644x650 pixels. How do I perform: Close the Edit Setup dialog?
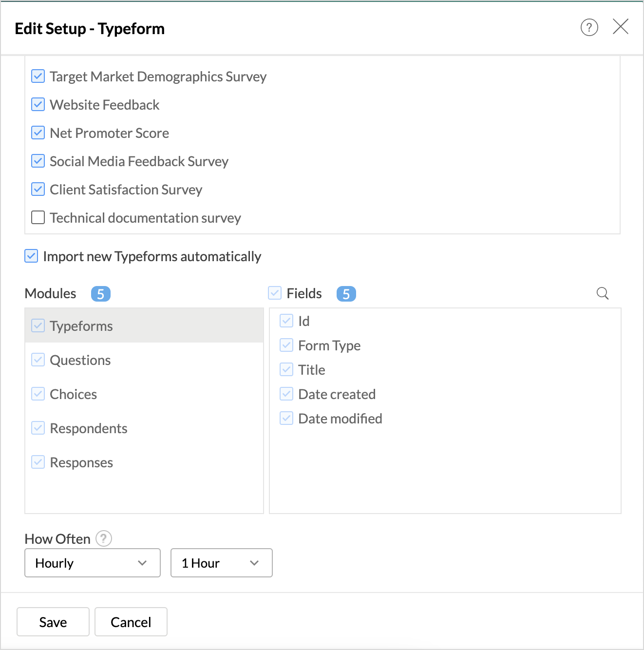[x=620, y=26]
